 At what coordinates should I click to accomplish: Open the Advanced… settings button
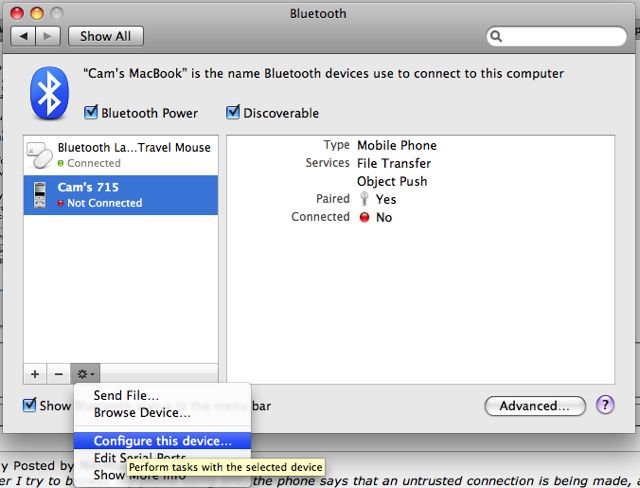click(x=535, y=406)
